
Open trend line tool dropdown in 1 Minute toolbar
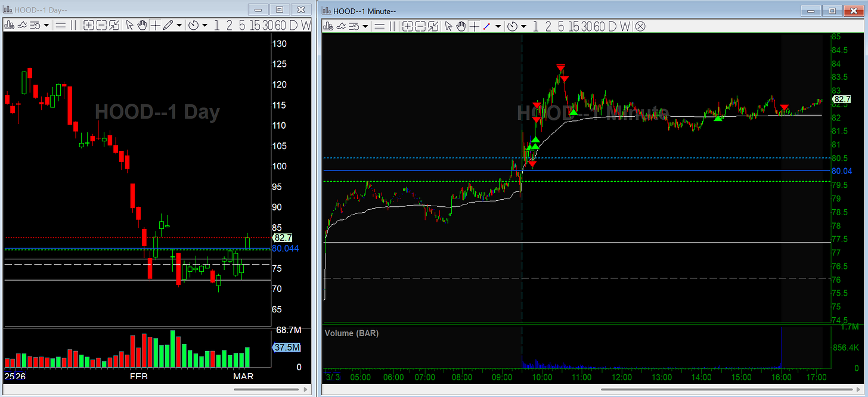point(498,26)
